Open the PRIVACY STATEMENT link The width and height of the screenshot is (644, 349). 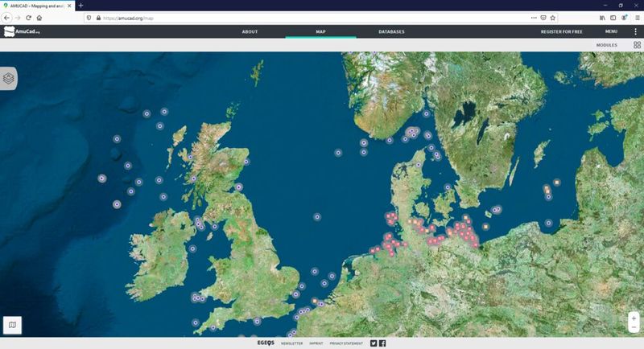click(x=346, y=343)
